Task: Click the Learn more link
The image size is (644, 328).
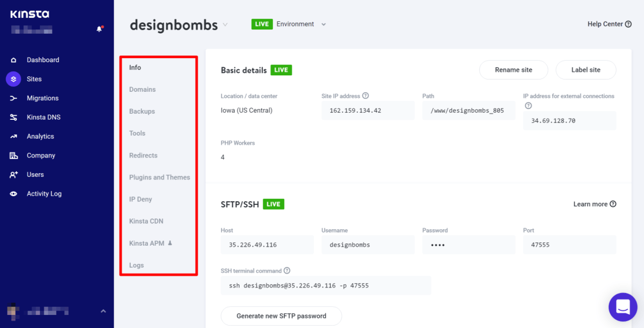Action: (x=595, y=204)
